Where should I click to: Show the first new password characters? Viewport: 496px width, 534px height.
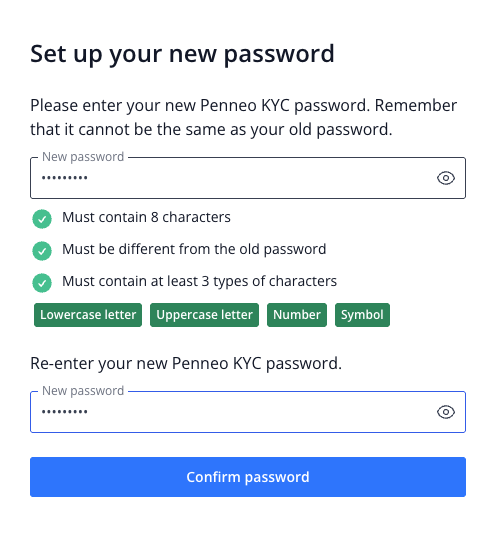coord(446,178)
